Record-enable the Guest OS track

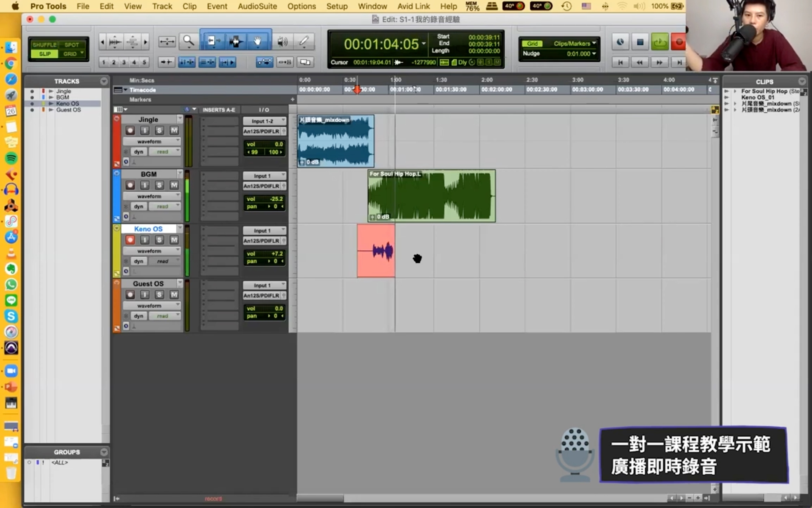tap(130, 295)
